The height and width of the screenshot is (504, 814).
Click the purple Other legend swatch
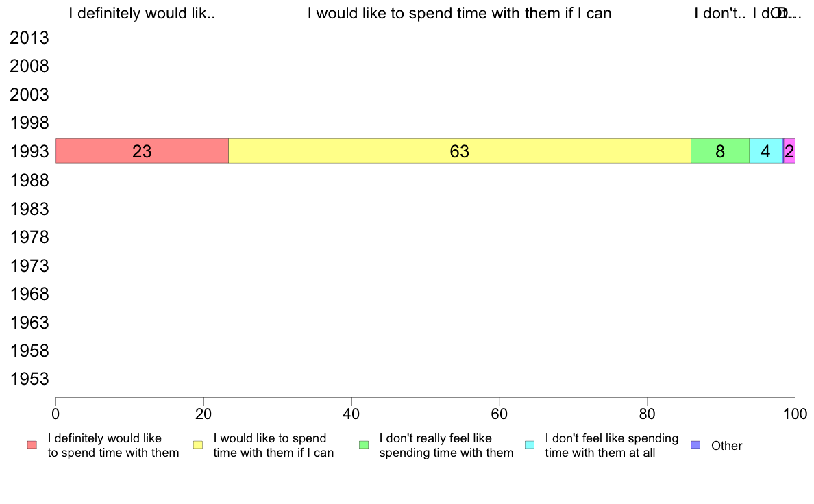(695, 445)
